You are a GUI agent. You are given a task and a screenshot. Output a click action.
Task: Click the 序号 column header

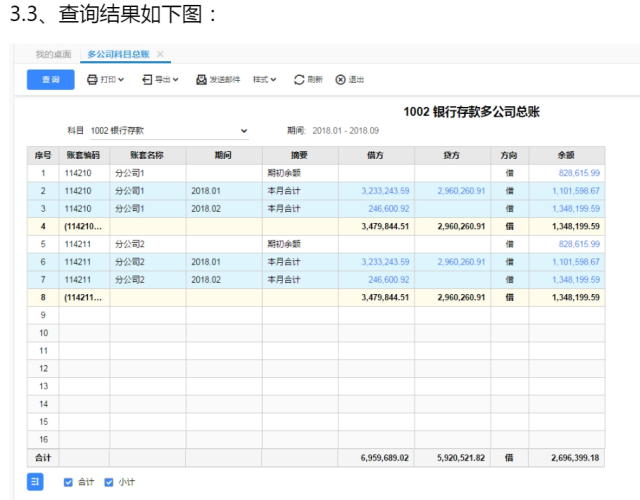pyautogui.click(x=43, y=155)
